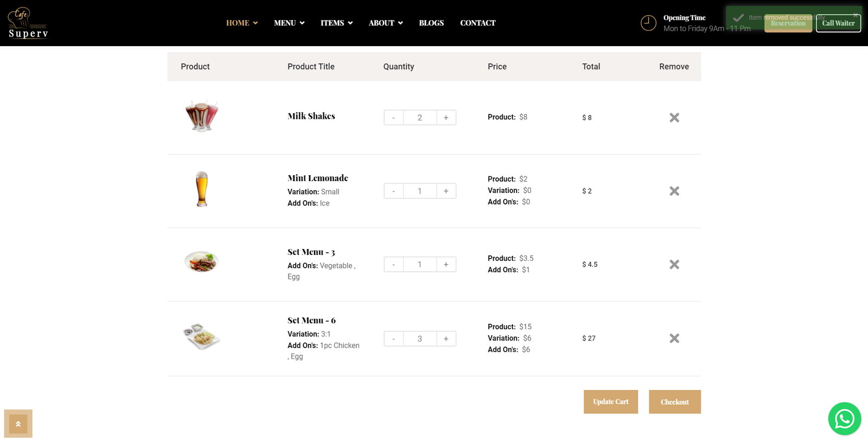868x442 pixels.
Task: Proceed with the Checkout button
Action: [674, 402]
